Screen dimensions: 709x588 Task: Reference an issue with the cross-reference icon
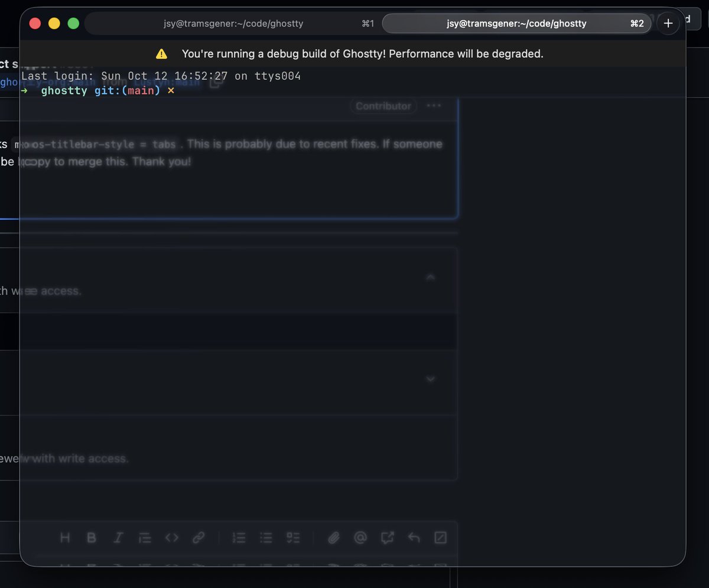387,537
